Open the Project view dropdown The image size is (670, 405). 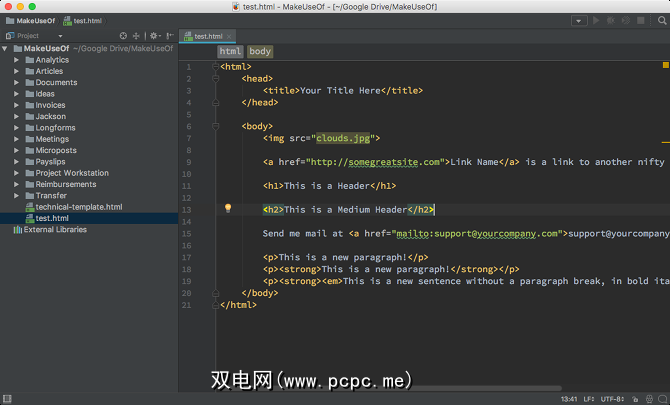(60, 35)
